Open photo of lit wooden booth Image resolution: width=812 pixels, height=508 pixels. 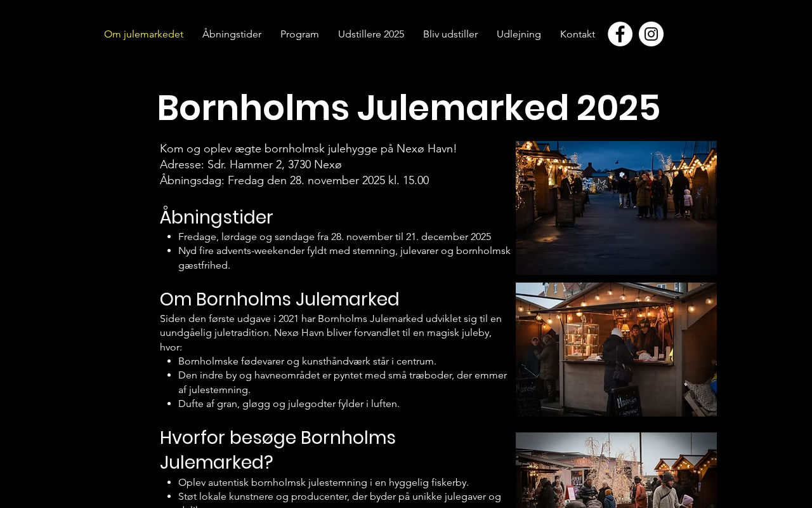[x=616, y=349]
